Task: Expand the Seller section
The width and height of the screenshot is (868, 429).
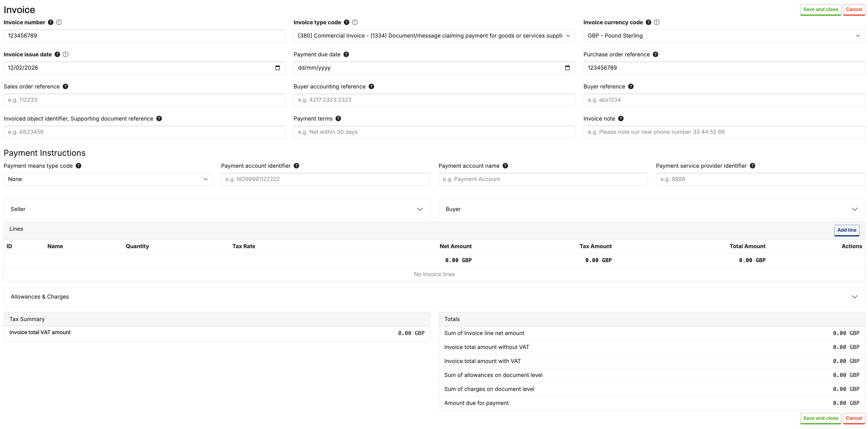Action: pyautogui.click(x=217, y=209)
